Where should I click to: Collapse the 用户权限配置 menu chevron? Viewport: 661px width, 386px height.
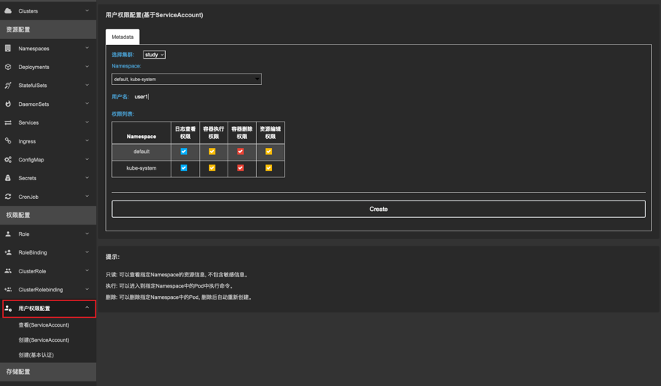(x=87, y=308)
